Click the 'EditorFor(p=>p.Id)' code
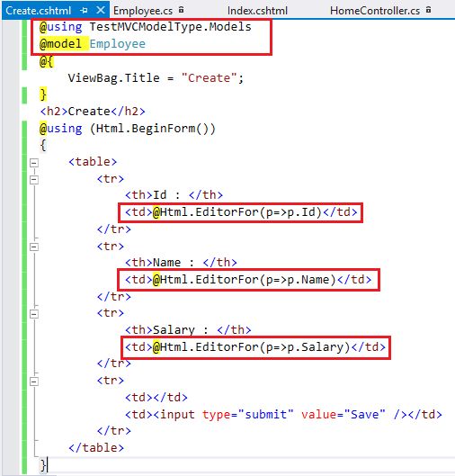The width and height of the screenshot is (455, 476). [258, 211]
